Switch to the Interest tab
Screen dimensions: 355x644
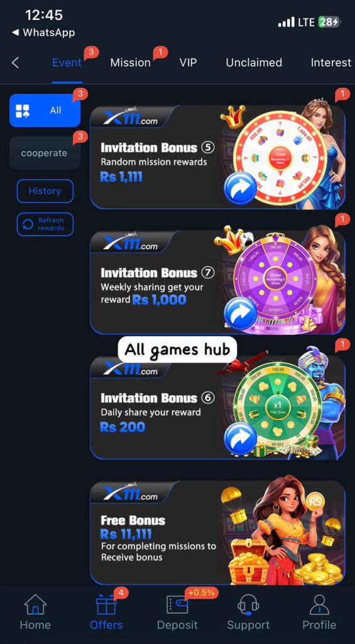(330, 62)
